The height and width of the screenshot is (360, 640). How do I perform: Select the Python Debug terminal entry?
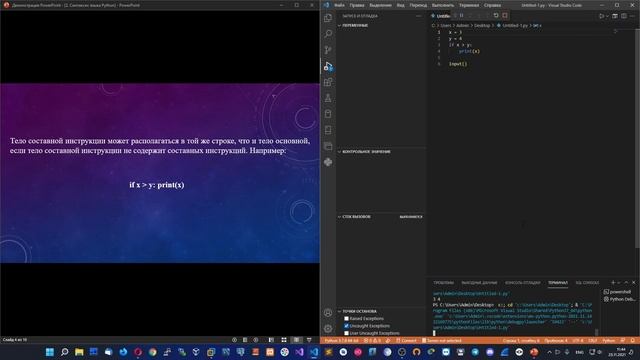pyautogui.click(x=619, y=299)
